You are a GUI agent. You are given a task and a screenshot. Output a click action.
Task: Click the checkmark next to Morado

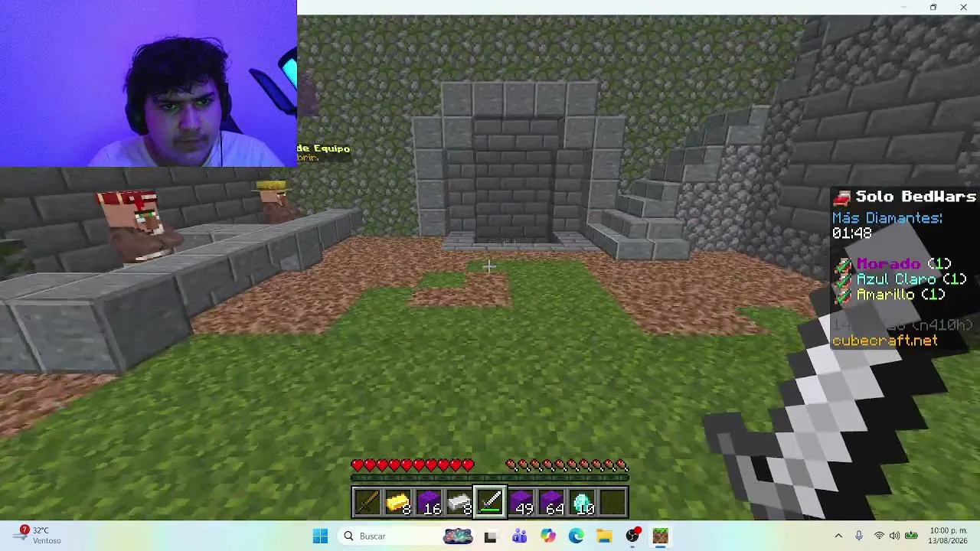click(843, 264)
